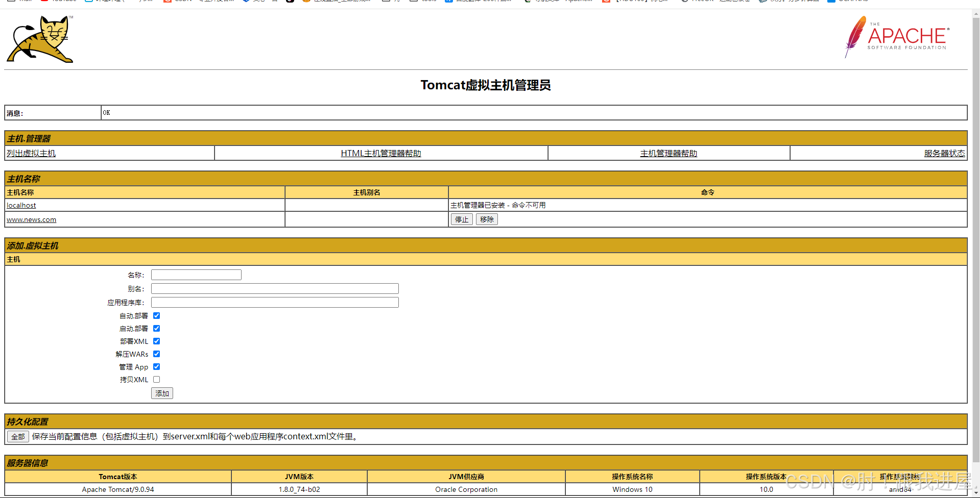Screen dimensions: 980x498
Task: Click the Oracle Corporation vendor cell
Action: point(466,489)
